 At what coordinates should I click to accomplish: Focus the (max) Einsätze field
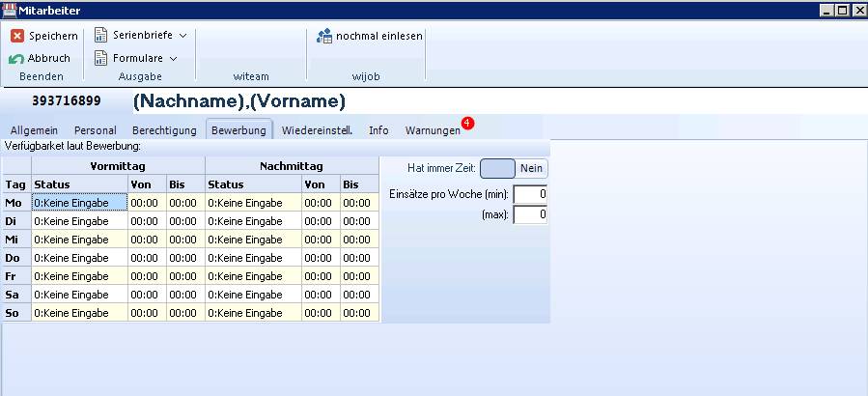point(530,214)
